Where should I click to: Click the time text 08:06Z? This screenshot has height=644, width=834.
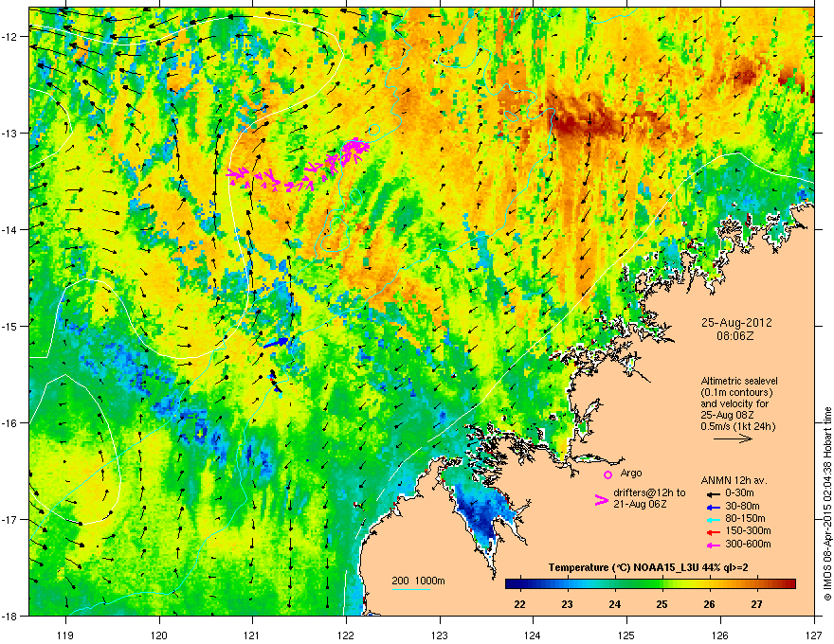[735, 336]
